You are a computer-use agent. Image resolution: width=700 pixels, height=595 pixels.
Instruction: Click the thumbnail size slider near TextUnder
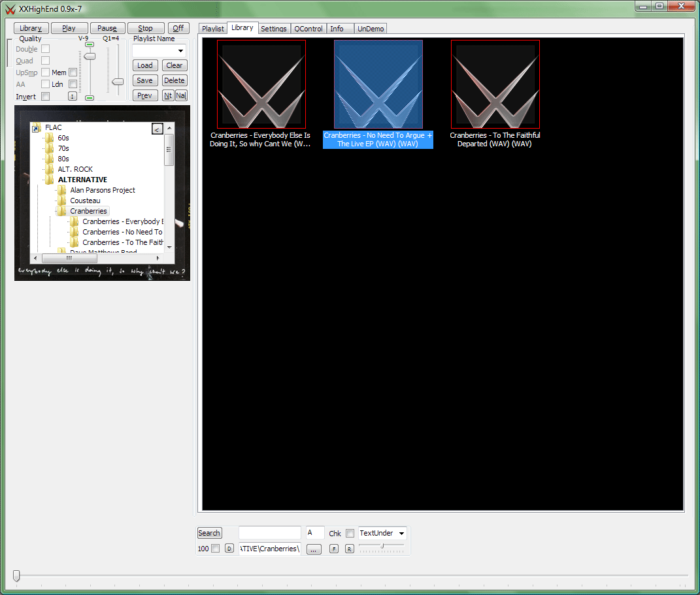point(382,546)
